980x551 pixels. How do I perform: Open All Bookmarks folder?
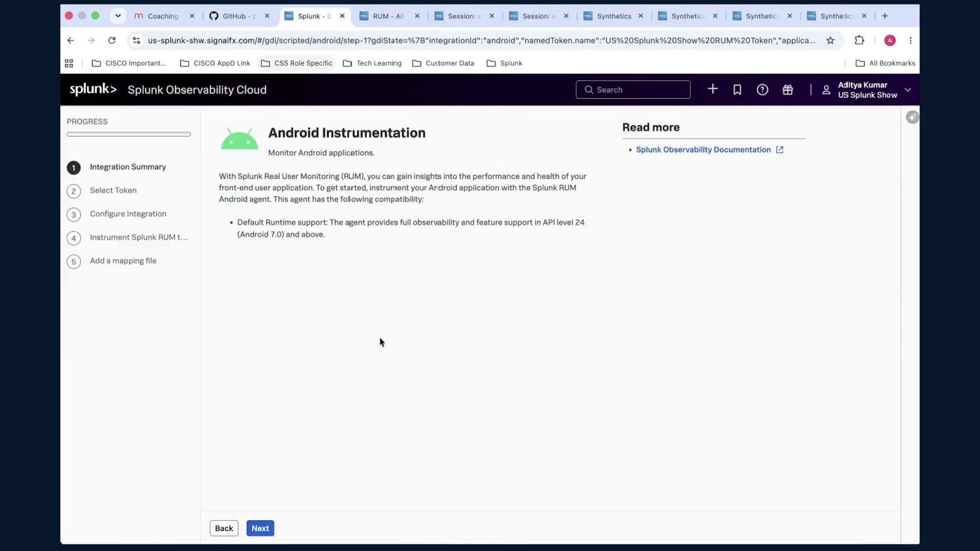885,63
